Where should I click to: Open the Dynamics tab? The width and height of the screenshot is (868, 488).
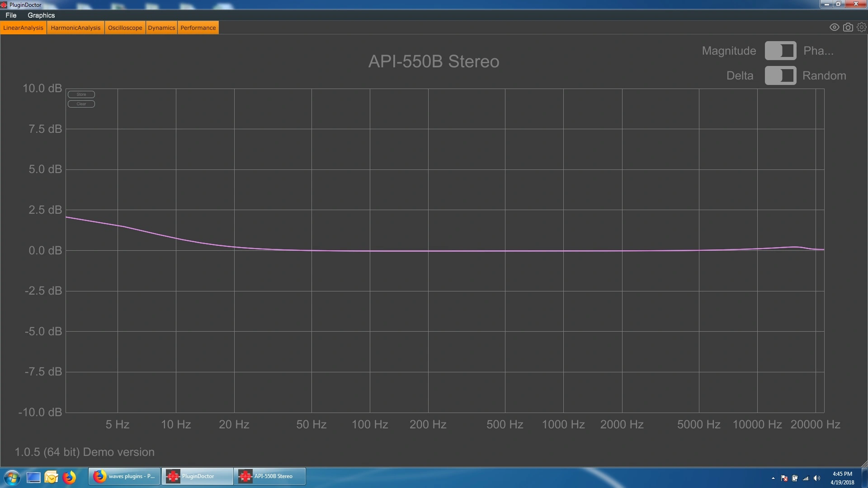161,28
